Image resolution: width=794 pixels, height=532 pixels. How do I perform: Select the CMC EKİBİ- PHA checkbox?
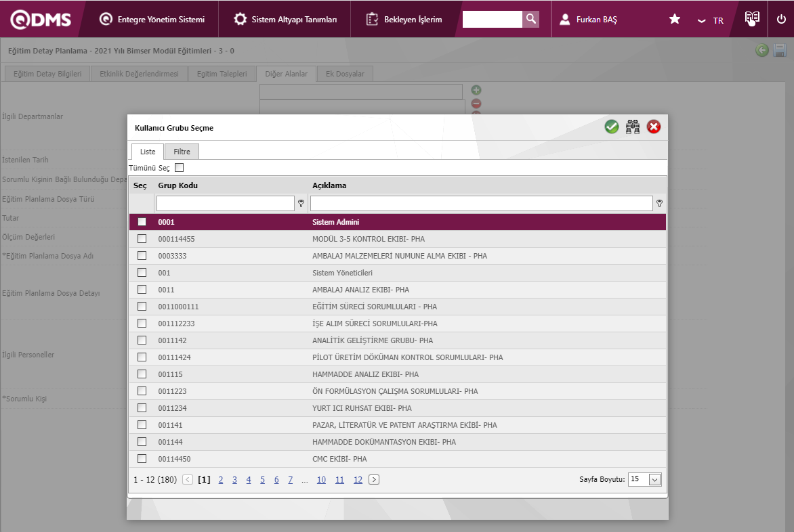(142, 459)
